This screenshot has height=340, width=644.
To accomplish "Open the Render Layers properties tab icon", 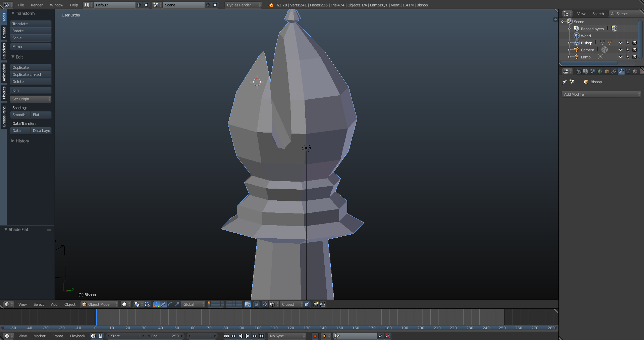I will [x=586, y=71].
